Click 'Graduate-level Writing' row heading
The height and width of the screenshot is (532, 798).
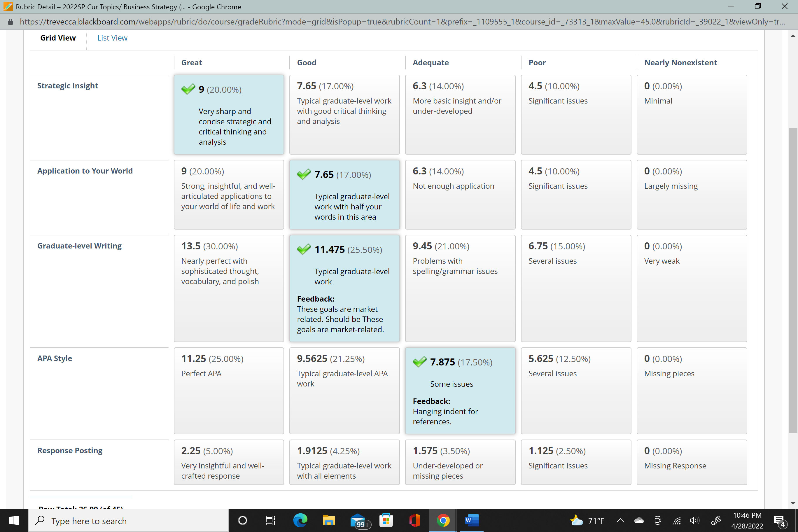coord(79,246)
